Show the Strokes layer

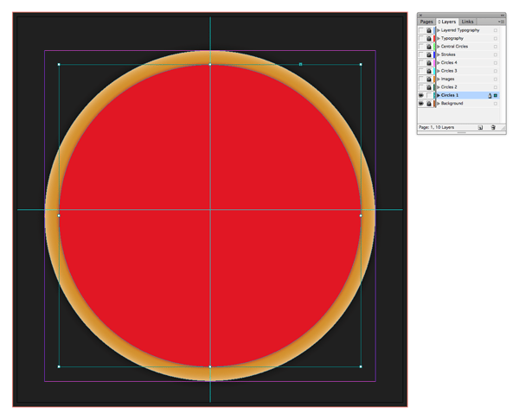pos(421,55)
